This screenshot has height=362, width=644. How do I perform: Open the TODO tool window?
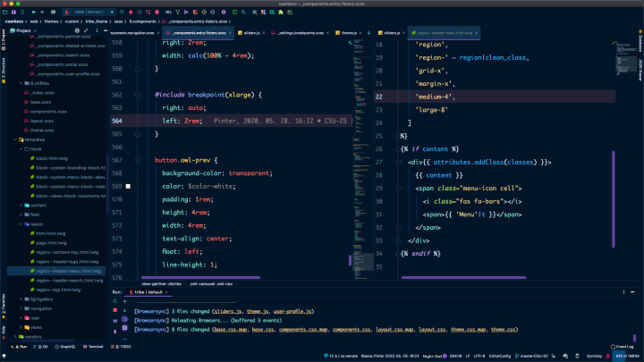coord(121,347)
